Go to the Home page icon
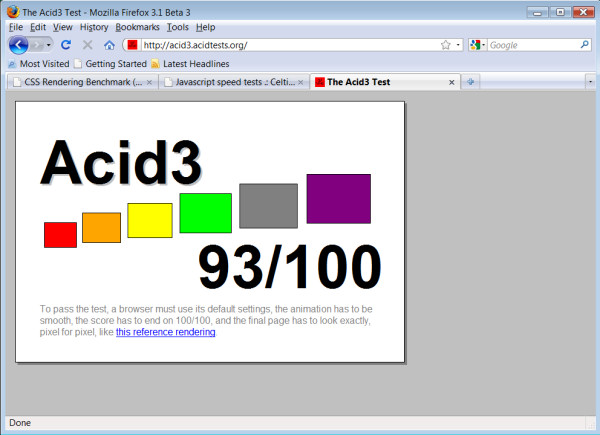The image size is (600, 435). 109,45
